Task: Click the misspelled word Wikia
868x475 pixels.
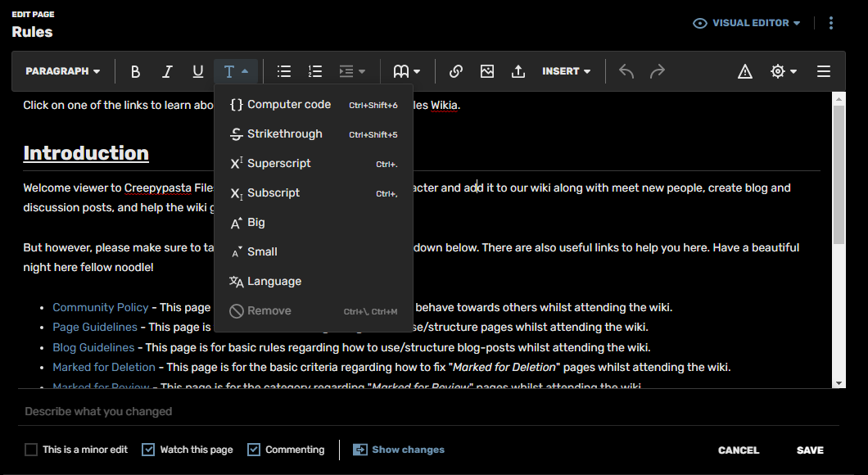Action: pos(445,105)
